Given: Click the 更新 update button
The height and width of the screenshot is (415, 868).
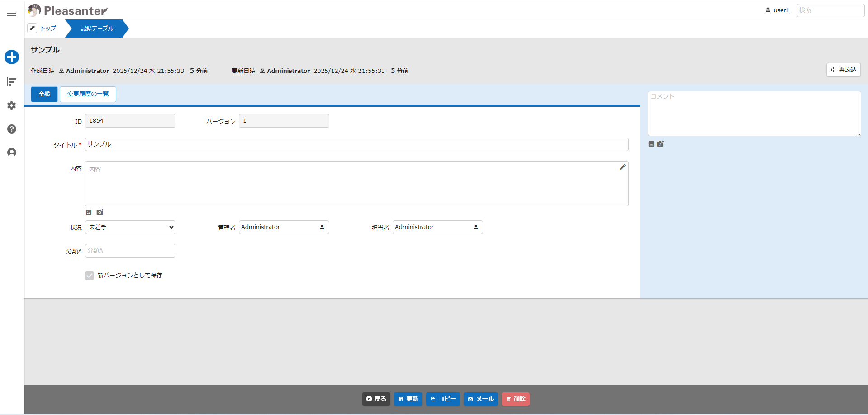Looking at the screenshot, I should pyautogui.click(x=408, y=399).
